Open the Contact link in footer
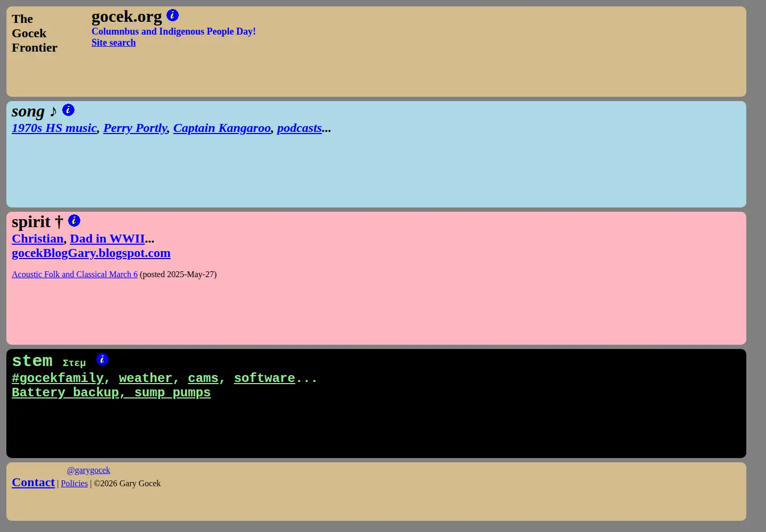The height and width of the screenshot is (532, 766). [x=34, y=483]
